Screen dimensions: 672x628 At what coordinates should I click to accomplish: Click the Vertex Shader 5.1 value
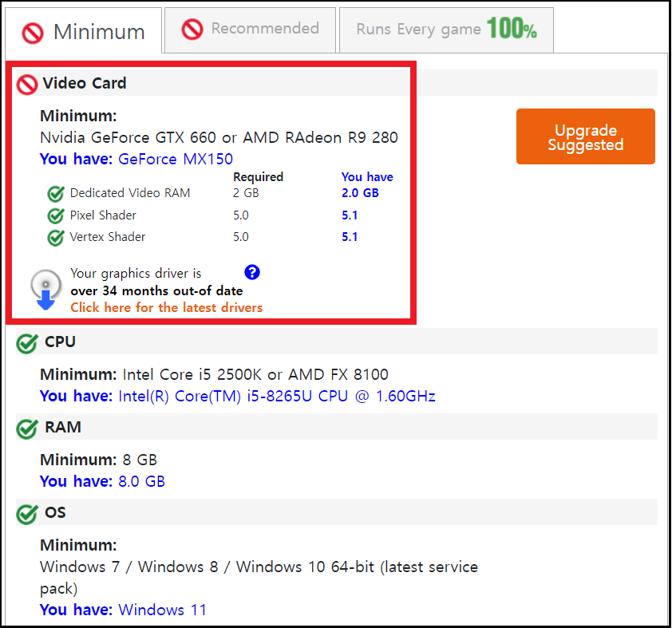pyautogui.click(x=350, y=236)
